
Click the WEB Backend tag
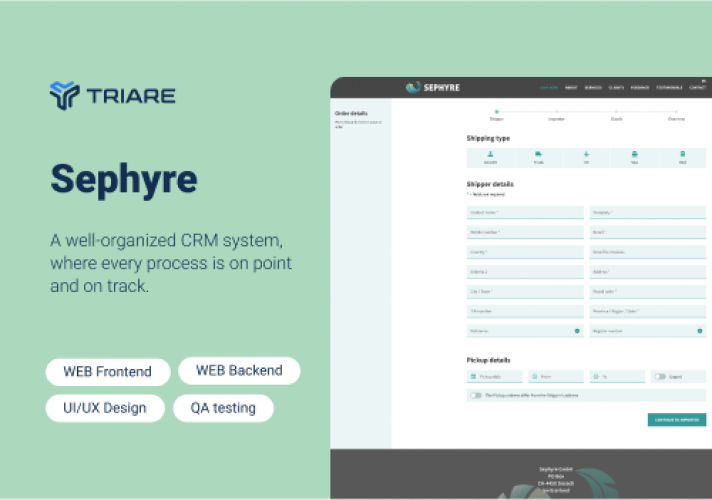pos(239,371)
